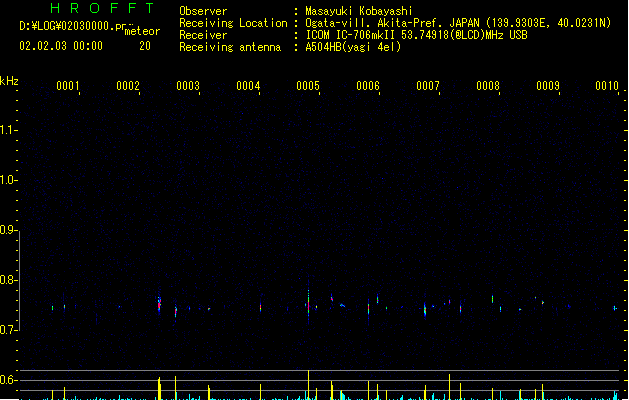This screenshot has width=629, height=400.
Task: Click the 'Receiving Location' label
Action: [233, 23]
